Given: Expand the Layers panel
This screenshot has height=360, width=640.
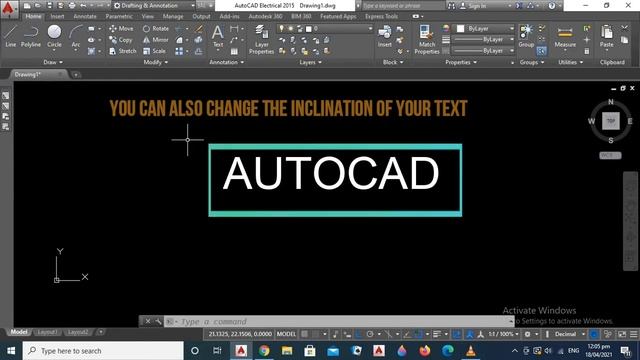Looking at the screenshot, I should pos(310,62).
